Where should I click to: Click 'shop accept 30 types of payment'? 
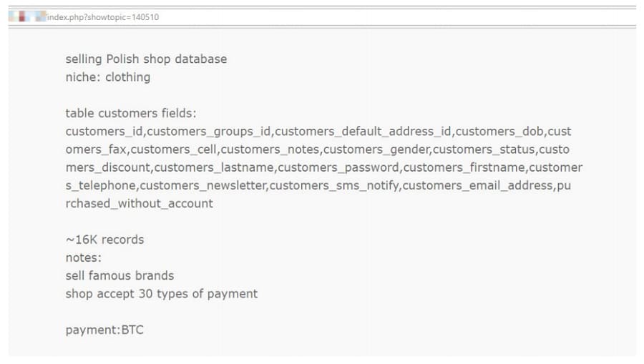pos(162,293)
